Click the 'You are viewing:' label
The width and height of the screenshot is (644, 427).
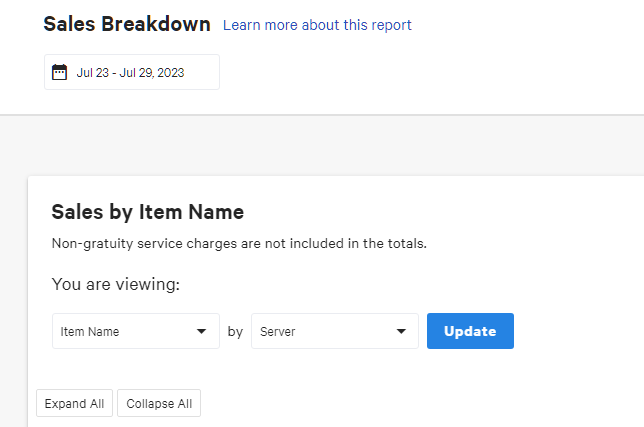tap(115, 285)
